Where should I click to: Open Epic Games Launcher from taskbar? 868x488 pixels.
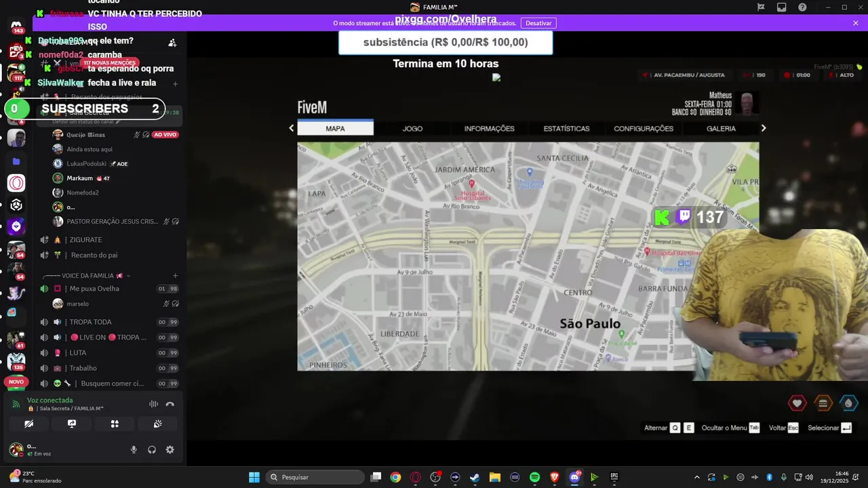614,477
